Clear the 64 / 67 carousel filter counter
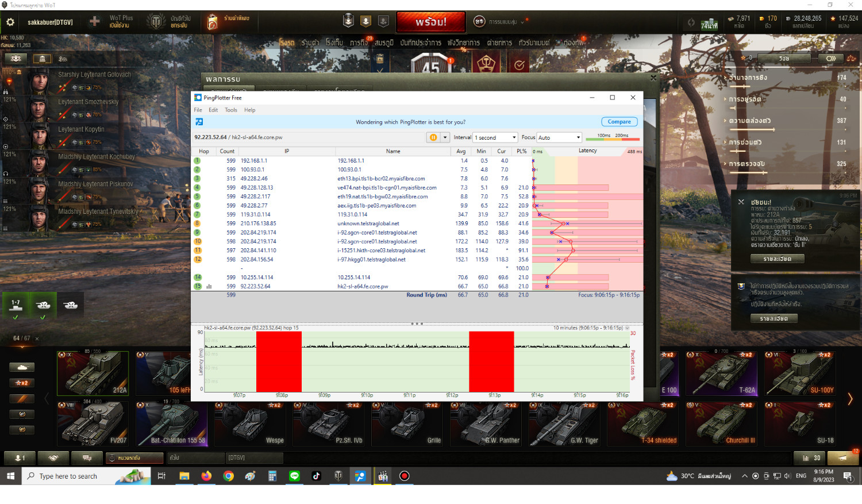Viewport: 862px width, 504px height. 37,338
